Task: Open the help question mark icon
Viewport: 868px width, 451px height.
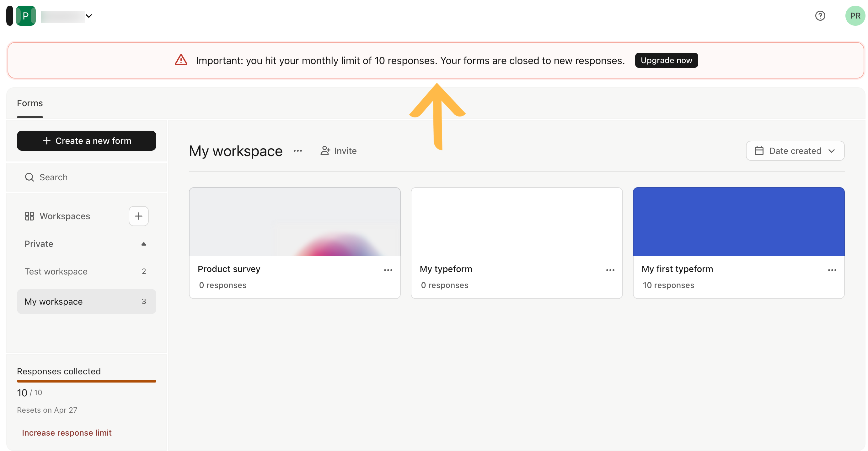Action: tap(820, 16)
